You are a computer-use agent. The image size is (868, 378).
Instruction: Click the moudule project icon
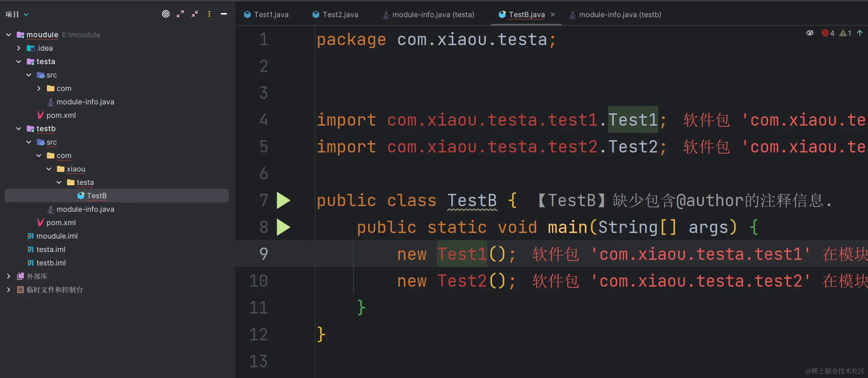[x=20, y=35]
